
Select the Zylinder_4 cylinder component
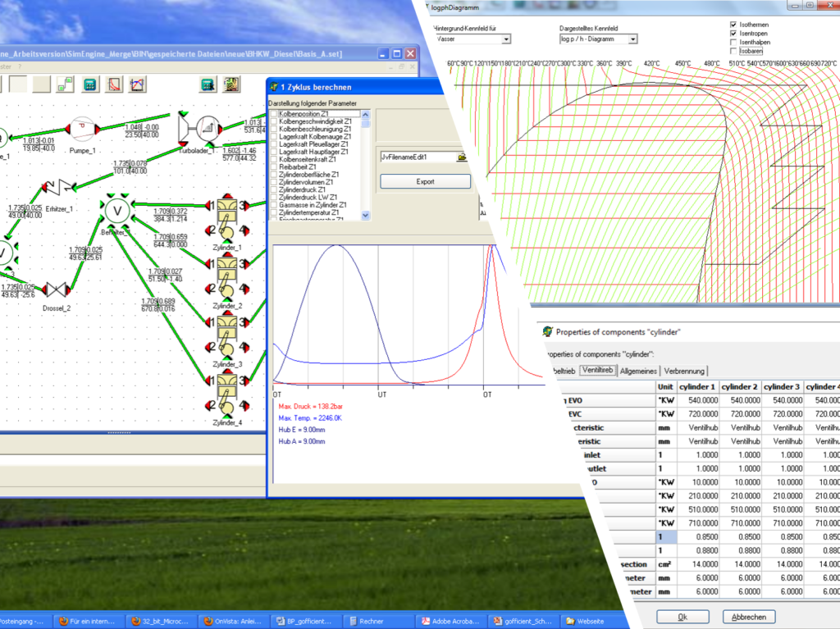tap(227, 394)
